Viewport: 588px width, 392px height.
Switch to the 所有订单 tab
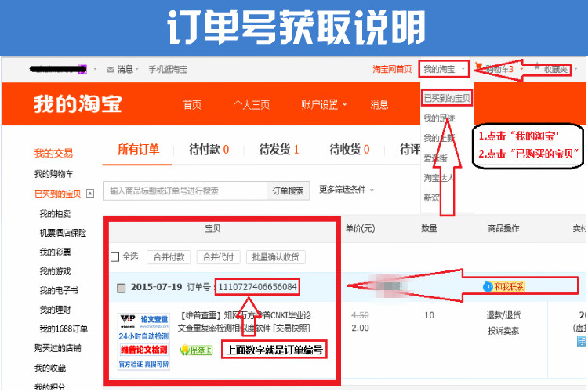click(138, 149)
